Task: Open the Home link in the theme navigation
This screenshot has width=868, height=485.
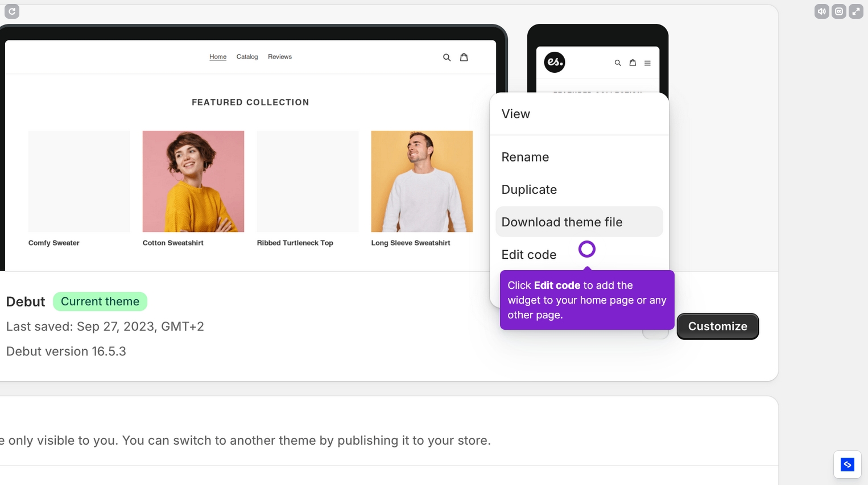Action: (x=218, y=57)
